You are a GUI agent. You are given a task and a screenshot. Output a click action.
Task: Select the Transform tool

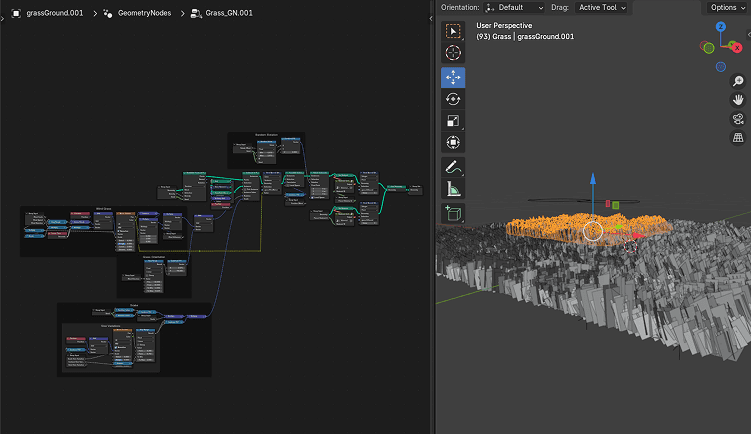pyautogui.click(x=453, y=142)
